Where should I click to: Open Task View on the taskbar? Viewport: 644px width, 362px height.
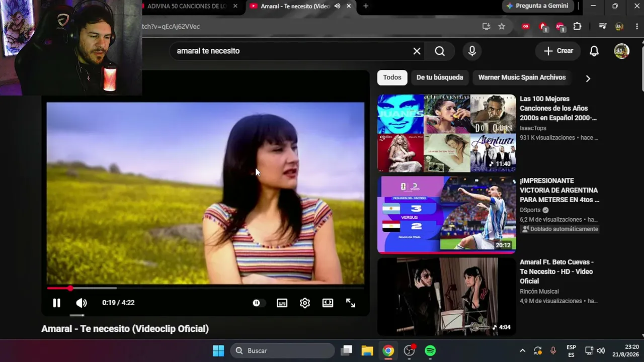coord(346,350)
